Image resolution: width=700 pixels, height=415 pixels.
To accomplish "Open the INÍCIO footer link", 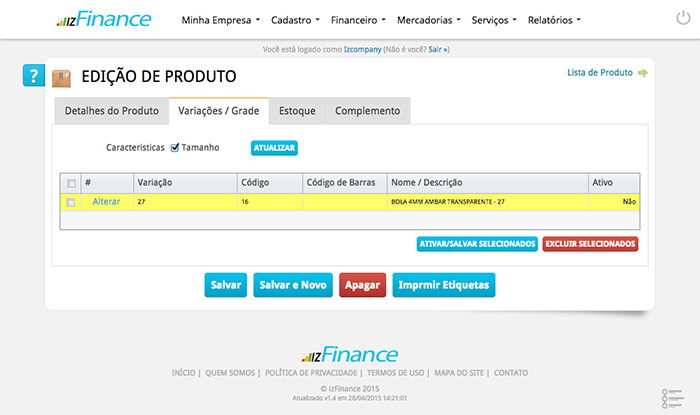I will pos(183,373).
